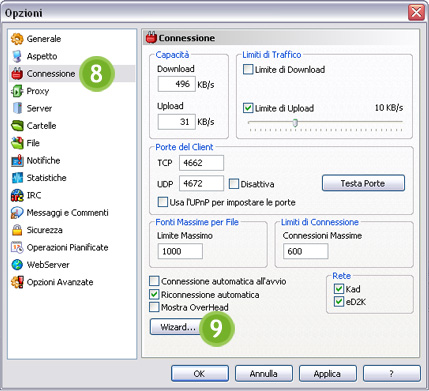Viewport: 429px width, 391px height.
Task: Uncheck the Kad network checkbox
Action: point(339,289)
